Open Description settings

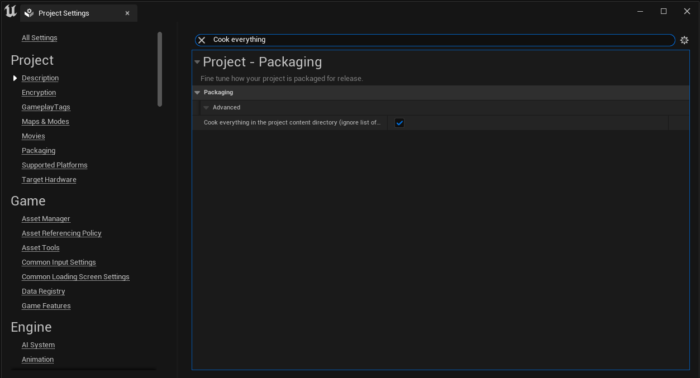coord(40,78)
